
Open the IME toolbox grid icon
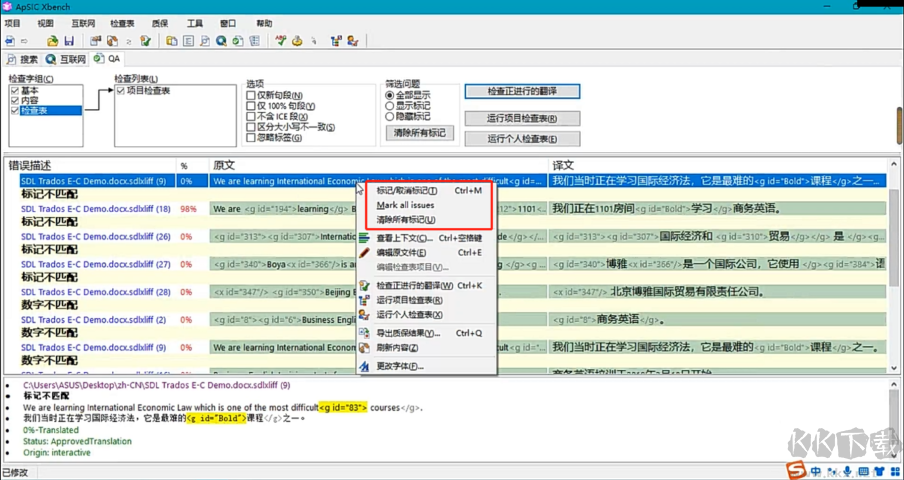pos(894,472)
